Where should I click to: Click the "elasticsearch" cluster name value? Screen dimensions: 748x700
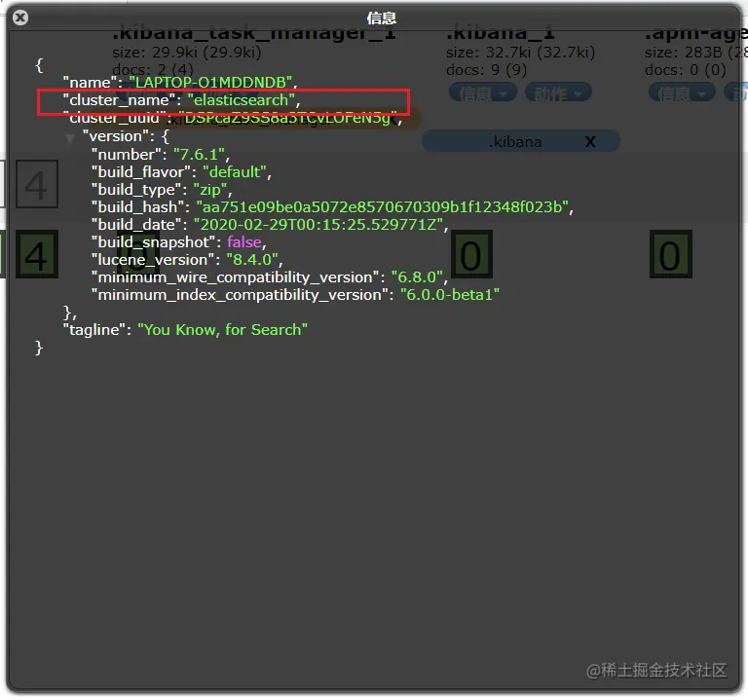(x=241, y=100)
